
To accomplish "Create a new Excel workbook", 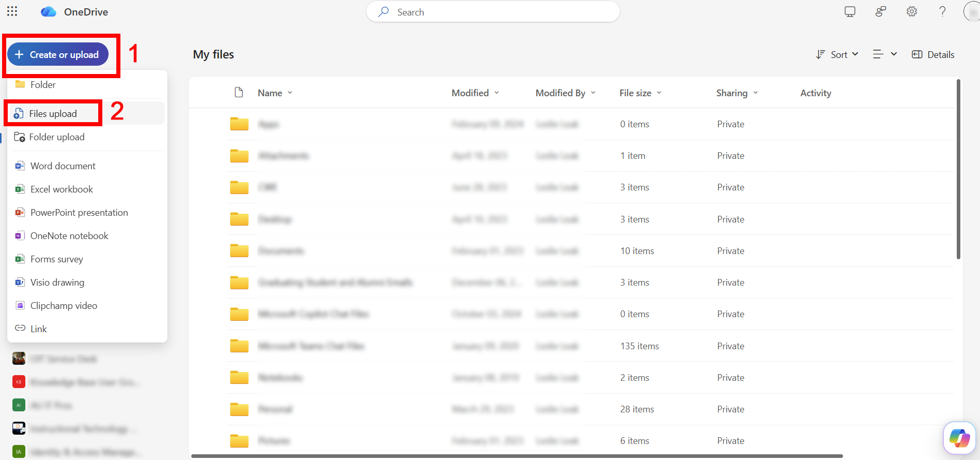I will [87, 189].
